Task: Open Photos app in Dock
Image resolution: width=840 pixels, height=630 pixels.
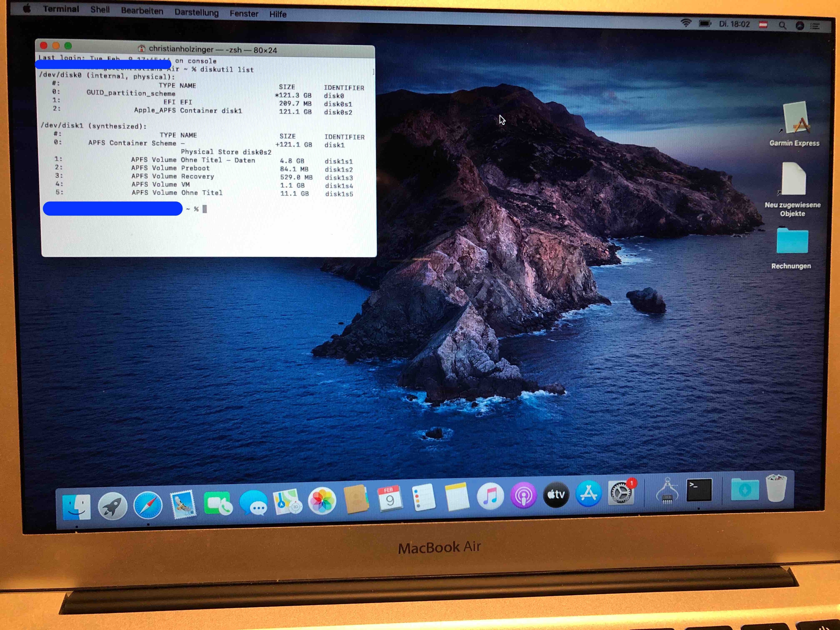Action: pyautogui.click(x=322, y=501)
